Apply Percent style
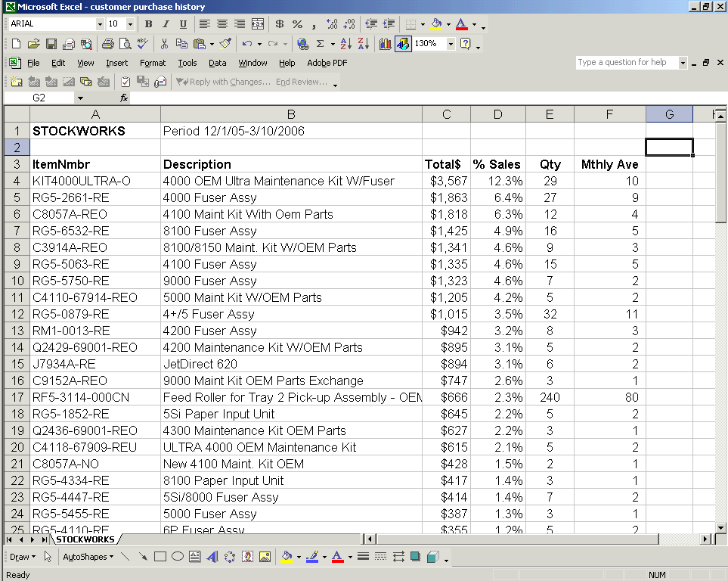This screenshot has width=728, height=581. 297,24
